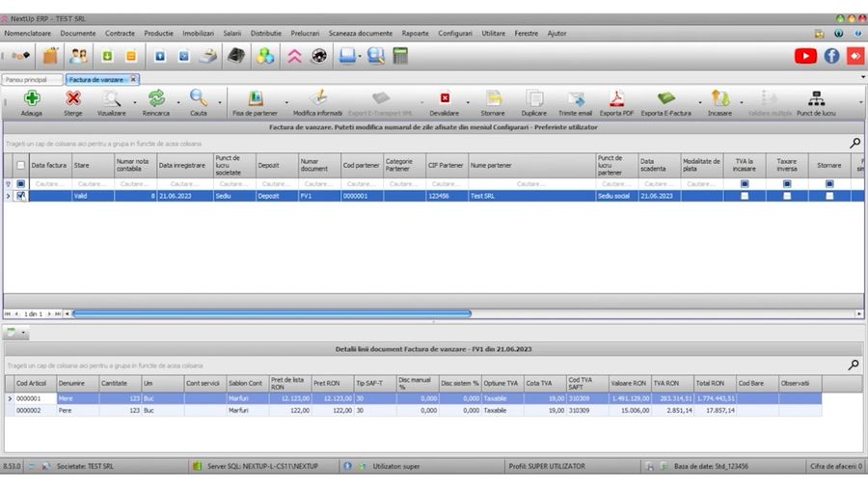Click the Exporta PDF icon
868x488 pixels.
[616, 98]
